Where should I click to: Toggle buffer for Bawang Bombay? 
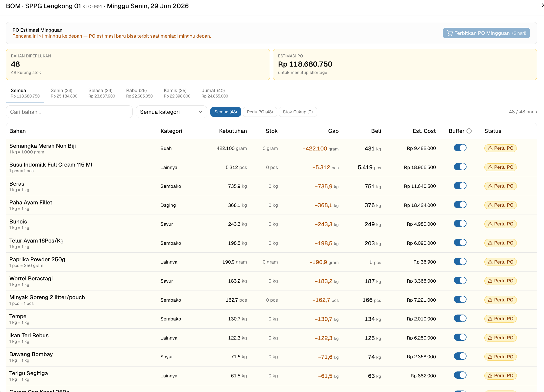coord(460,356)
